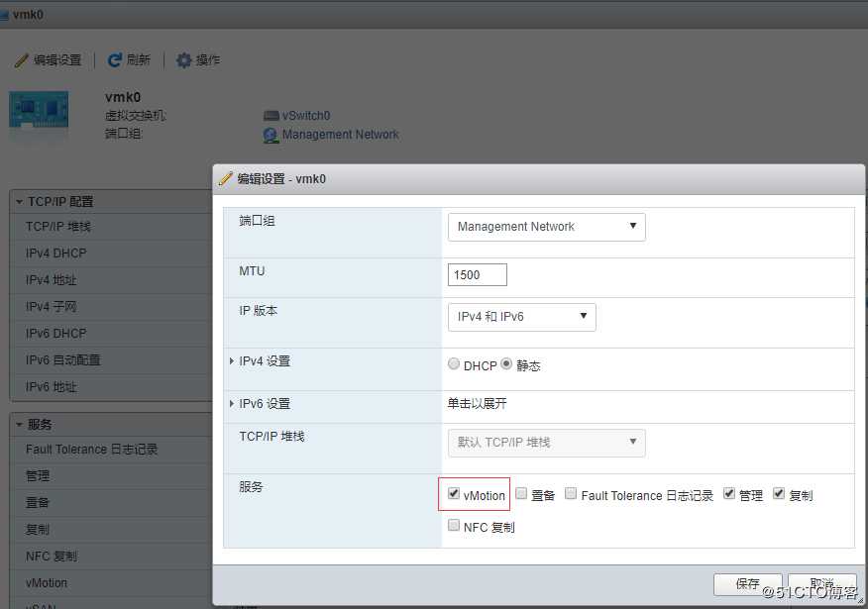This screenshot has width=868, height=609.
Task: Enable the 置备 service checkbox
Action: pyautogui.click(x=521, y=493)
